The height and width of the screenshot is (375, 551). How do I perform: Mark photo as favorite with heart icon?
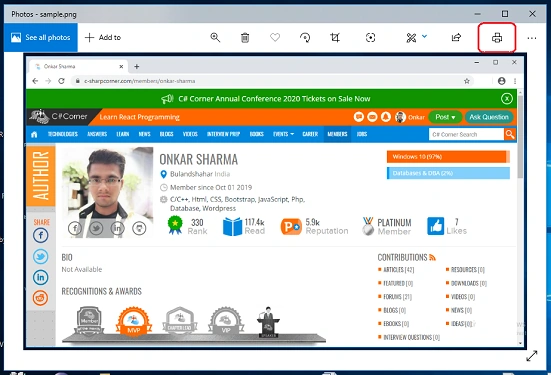(x=275, y=37)
